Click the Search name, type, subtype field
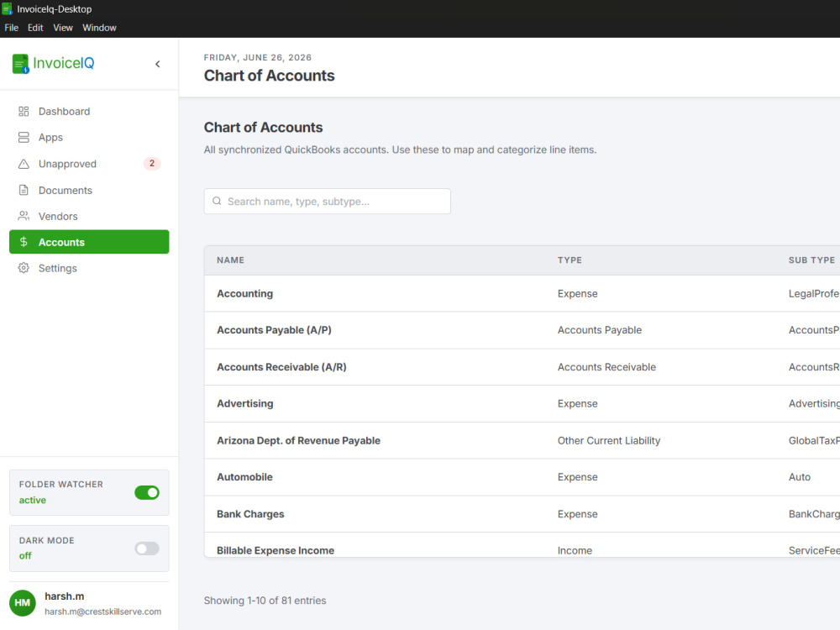 tap(328, 202)
